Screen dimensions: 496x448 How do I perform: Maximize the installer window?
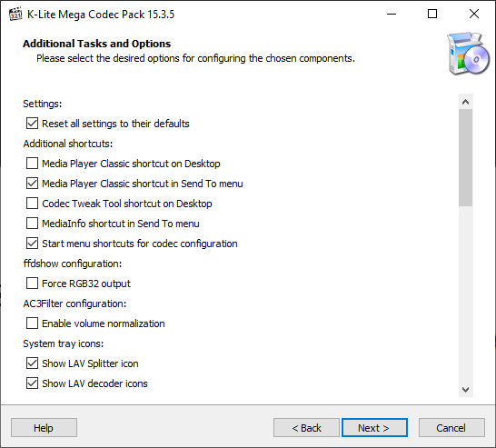[432, 15]
